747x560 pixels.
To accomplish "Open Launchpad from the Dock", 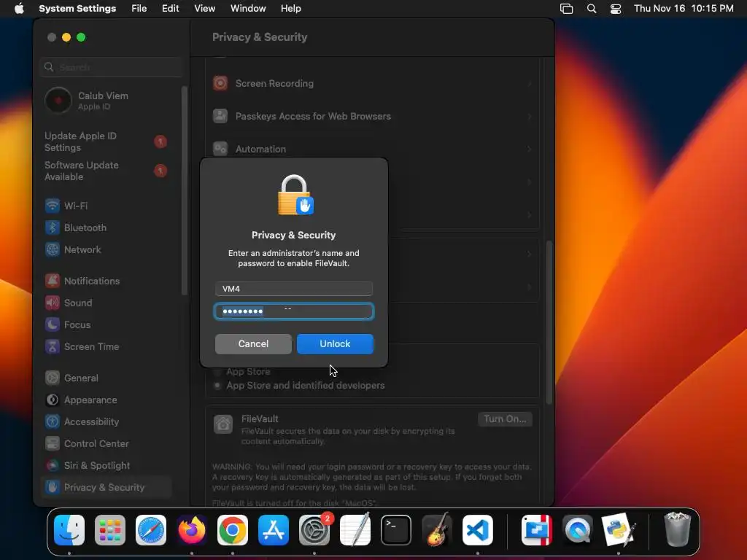I will pyautogui.click(x=110, y=529).
